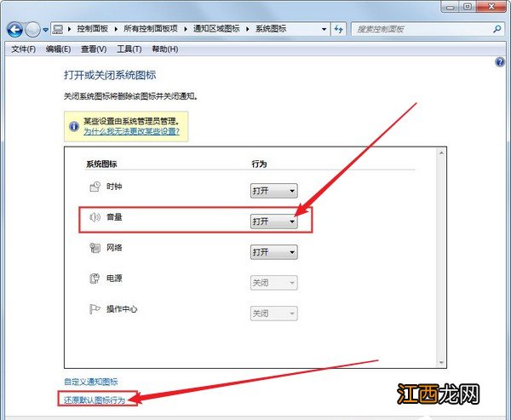Viewport: 511px width, 420px height.
Task: Open address bar history dropdown
Action: (x=324, y=29)
